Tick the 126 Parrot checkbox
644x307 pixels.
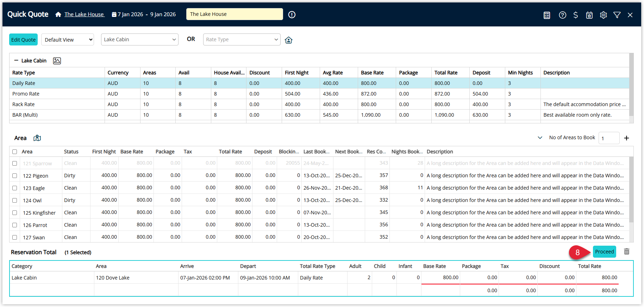pos(15,225)
